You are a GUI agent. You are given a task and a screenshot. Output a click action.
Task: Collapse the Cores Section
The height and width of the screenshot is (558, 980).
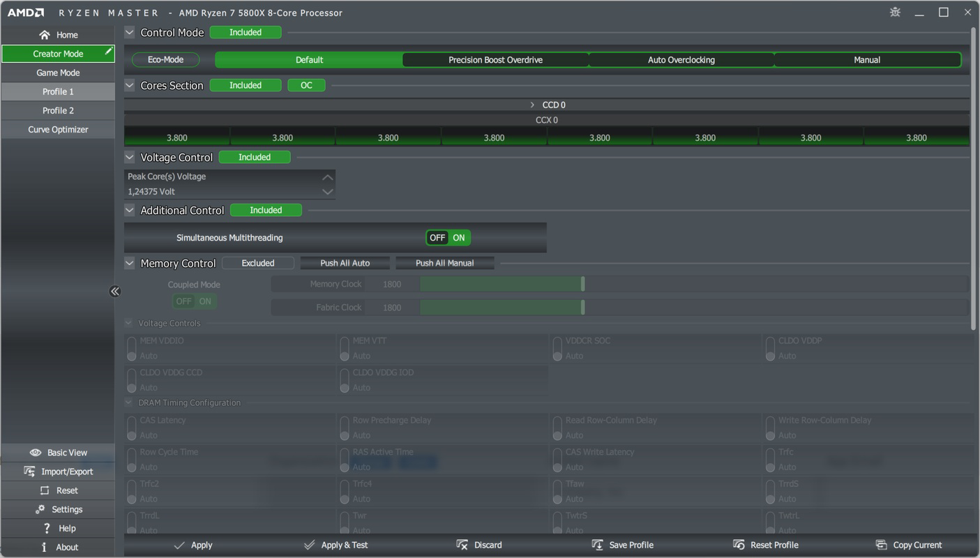[x=130, y=85]
